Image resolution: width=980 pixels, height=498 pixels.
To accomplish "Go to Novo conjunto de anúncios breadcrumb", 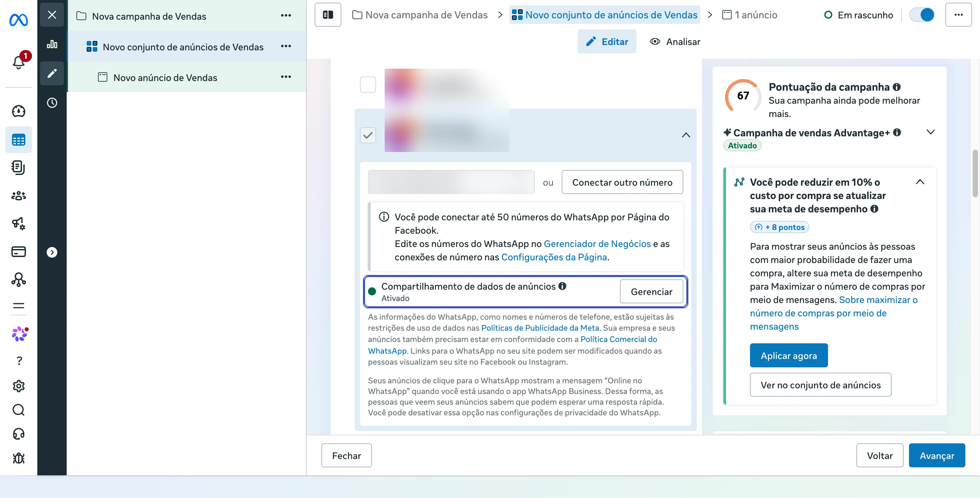I will pos(605,15).
